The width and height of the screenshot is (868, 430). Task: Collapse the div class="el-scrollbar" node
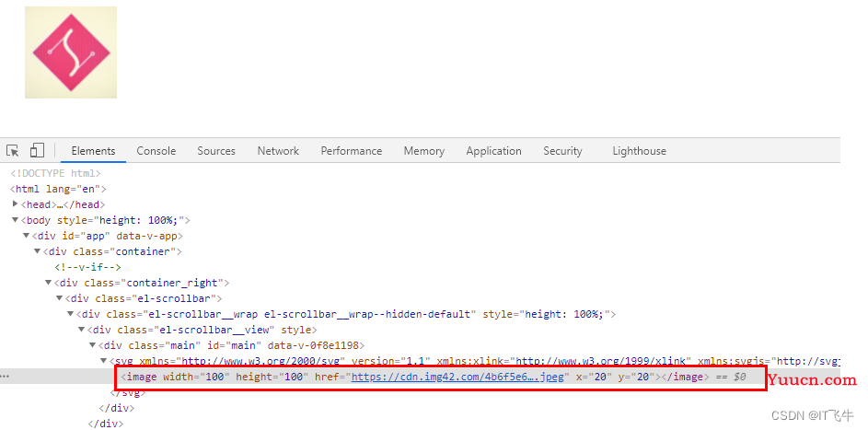click(x=60, y=298)
